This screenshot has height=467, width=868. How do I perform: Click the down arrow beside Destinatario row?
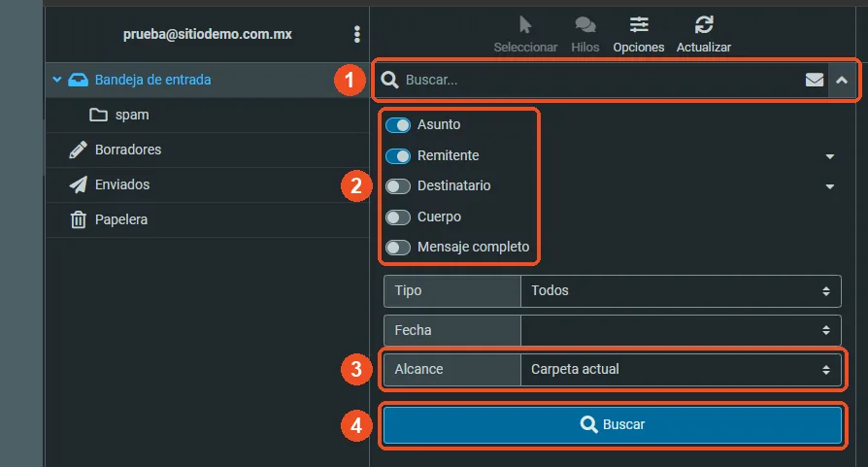830,186
